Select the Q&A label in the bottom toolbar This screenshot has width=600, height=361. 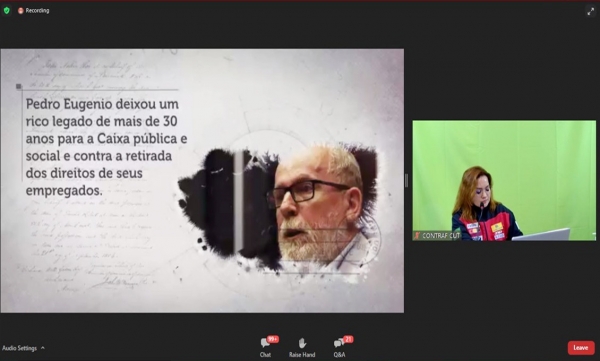tap(339, 355)
